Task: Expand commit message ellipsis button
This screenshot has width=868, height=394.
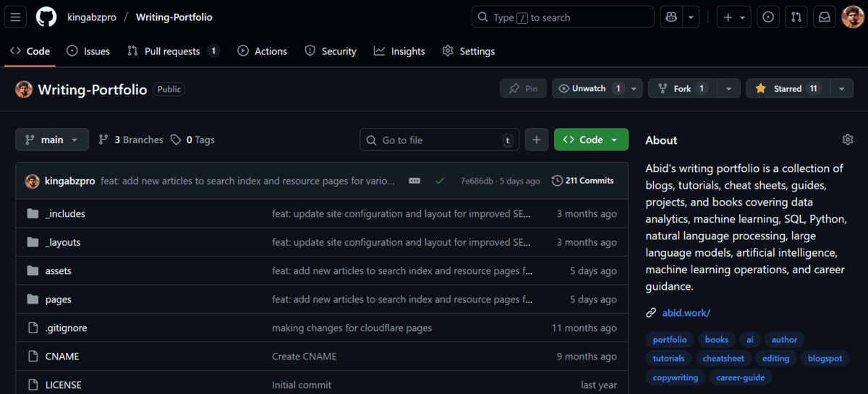Action: pos(414,181)
